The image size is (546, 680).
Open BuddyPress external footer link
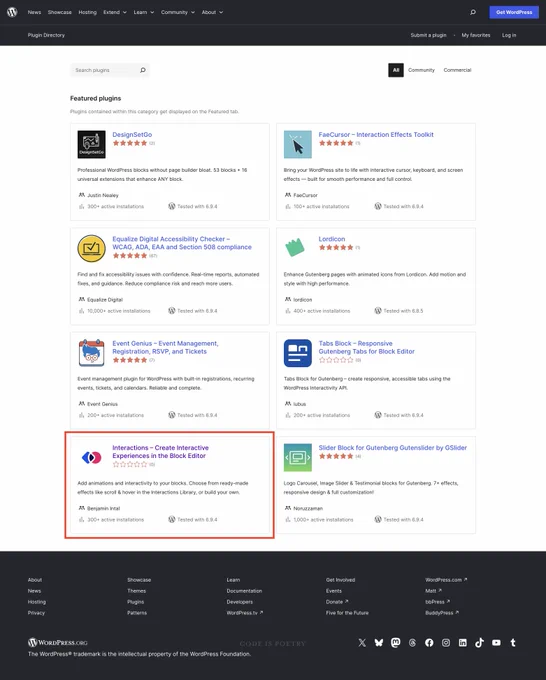pyautogui.click(x=442, y=613)
